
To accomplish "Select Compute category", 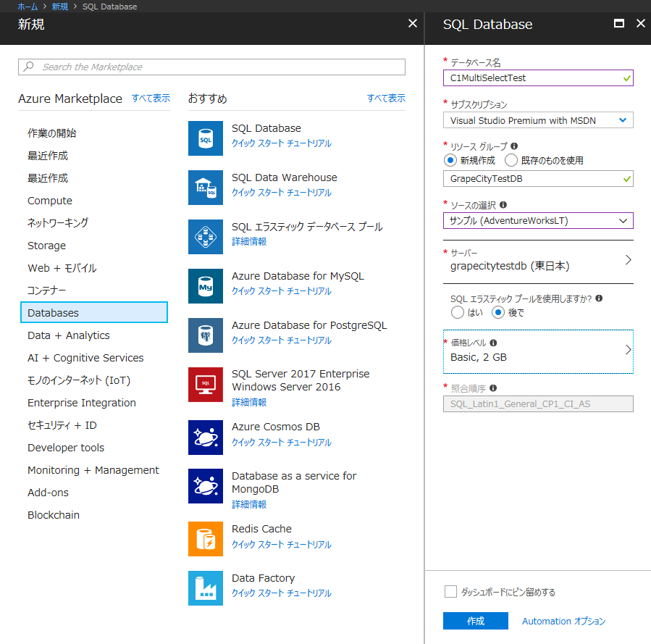I will click(50, 201).
